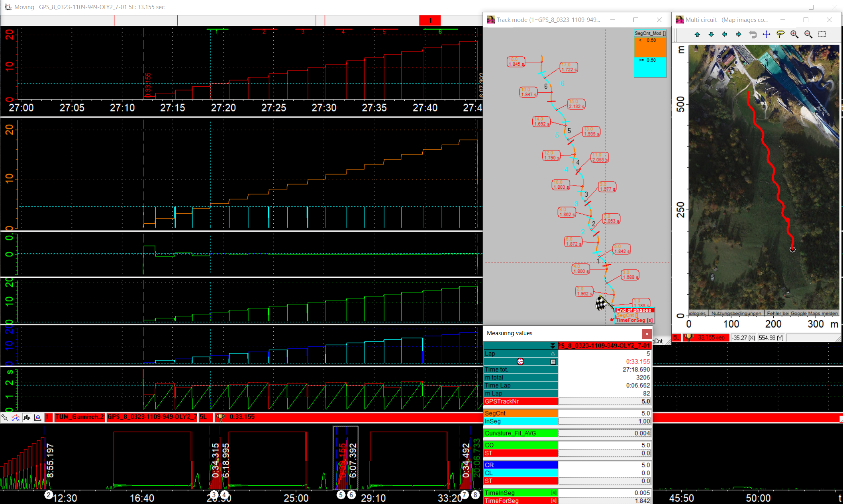
Task: Toggle the bar histogram view icon
Action: [27, 417]
